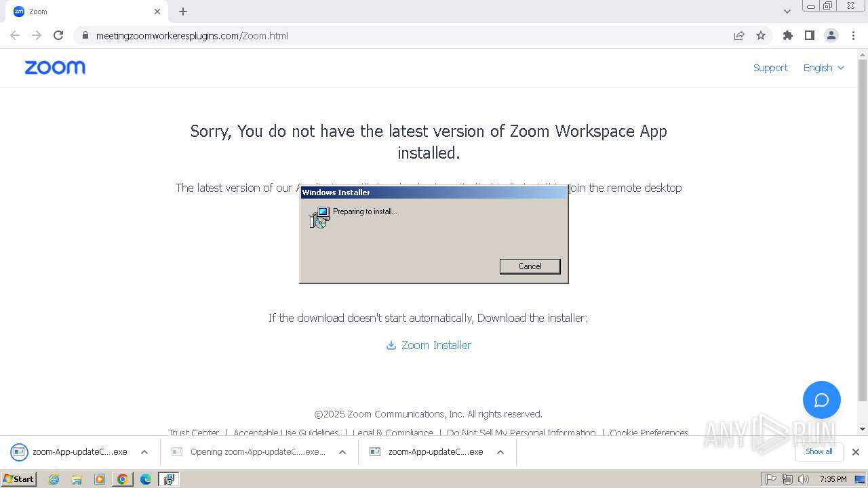Close the downloads bar

pos(856,452)
